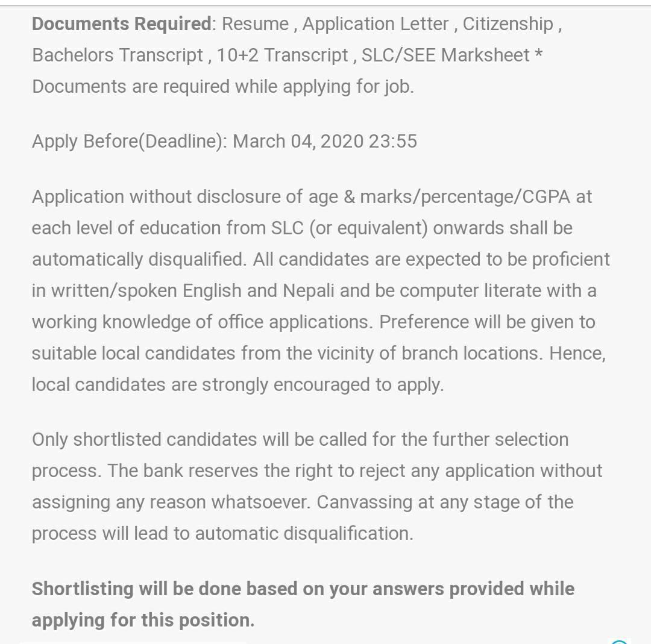Click the words 'automatically disqualified'
The image size is (651, 644).
click(138, 260)
